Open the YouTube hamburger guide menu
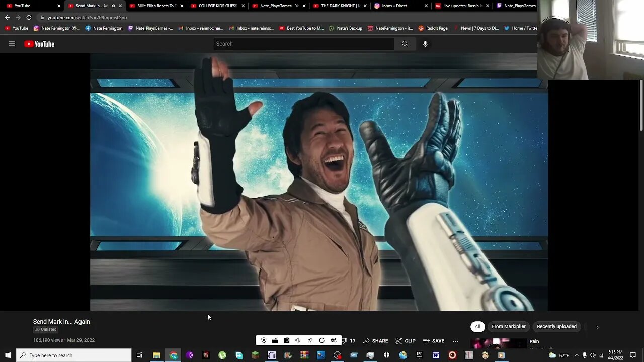644x362 pixels. (x=12, y=44)
